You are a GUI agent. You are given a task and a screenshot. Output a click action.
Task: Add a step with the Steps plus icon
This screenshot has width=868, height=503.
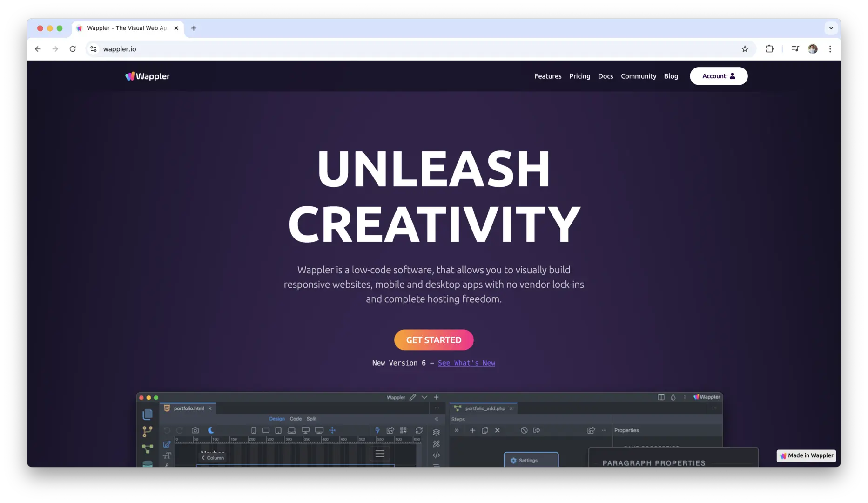point(472,430)
